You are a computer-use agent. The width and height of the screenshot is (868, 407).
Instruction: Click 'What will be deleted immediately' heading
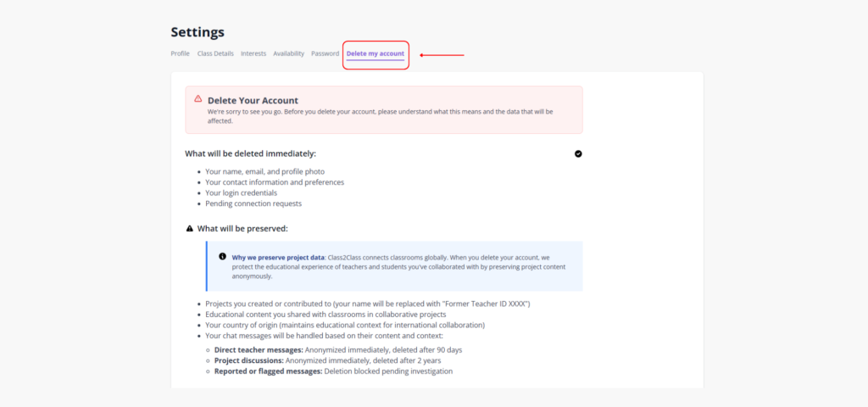tap(250, 153)
